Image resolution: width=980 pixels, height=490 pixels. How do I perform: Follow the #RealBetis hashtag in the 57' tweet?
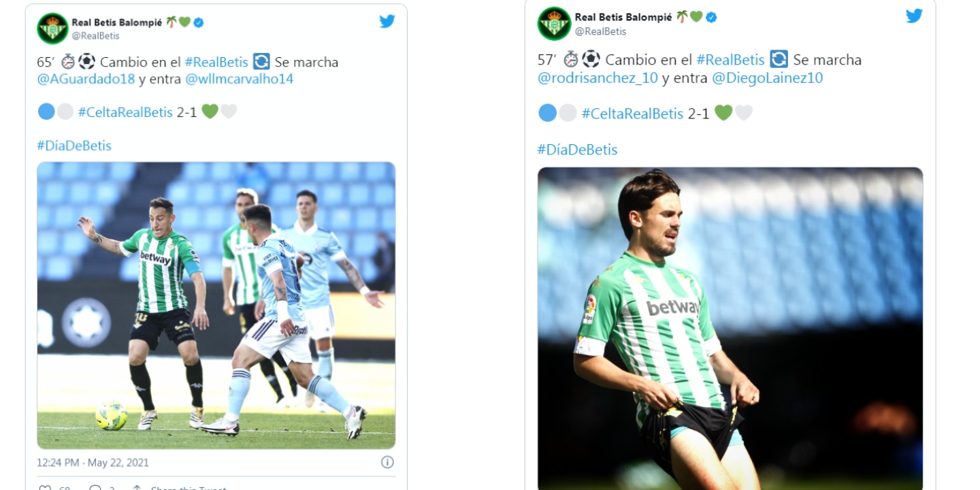(730, 60)
